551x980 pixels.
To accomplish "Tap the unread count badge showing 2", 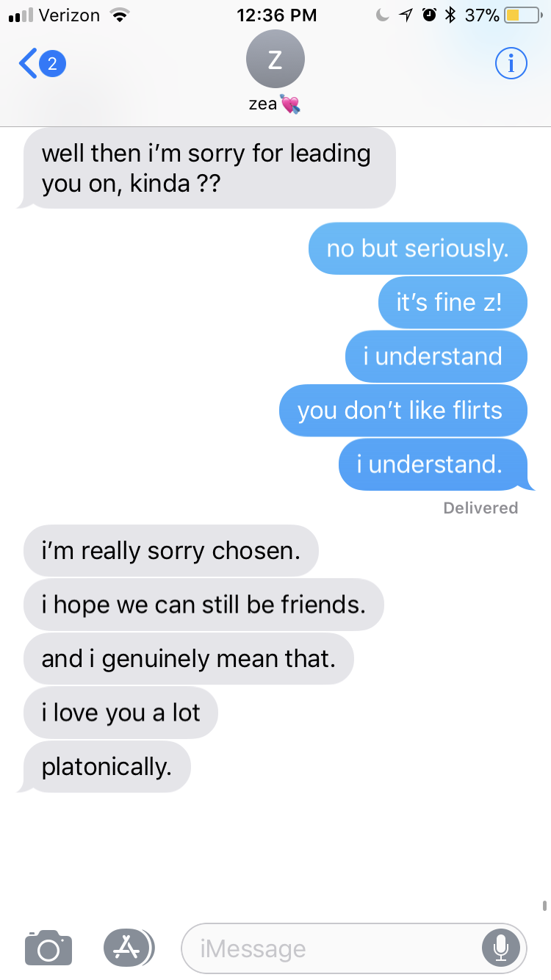I will click(51, 64).
